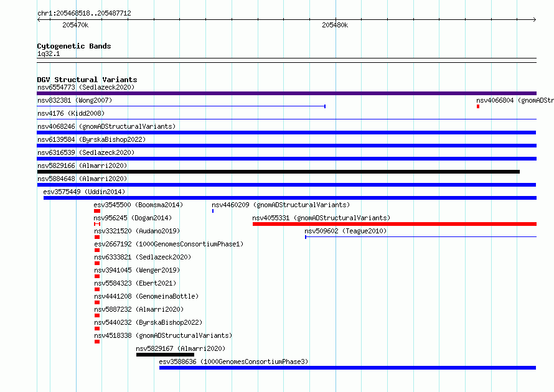Image resolution: width=554 pixels, height=392 pixels.
Task: Click the nsv4068246 (gnomADStructuralVariants) label
Action: [106, 126]
